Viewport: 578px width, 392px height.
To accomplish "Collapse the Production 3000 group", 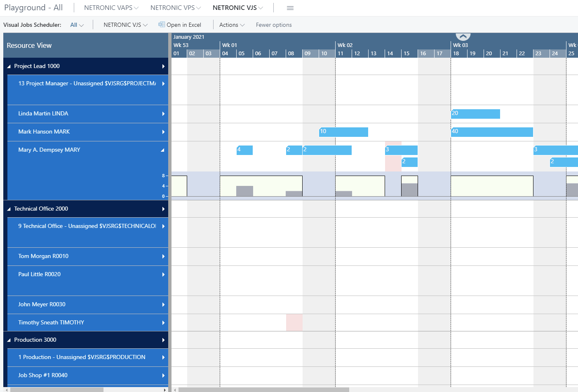I will 9,340.
